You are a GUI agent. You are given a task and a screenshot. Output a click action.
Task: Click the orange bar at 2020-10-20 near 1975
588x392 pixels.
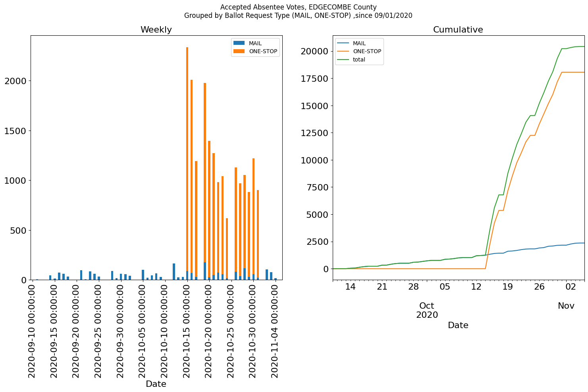pyautogui.click(x=205, y=173)
